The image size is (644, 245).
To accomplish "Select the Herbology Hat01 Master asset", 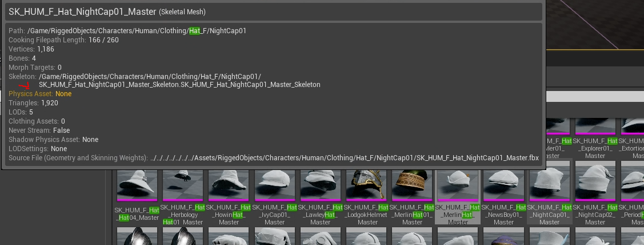I will (182, 197).
